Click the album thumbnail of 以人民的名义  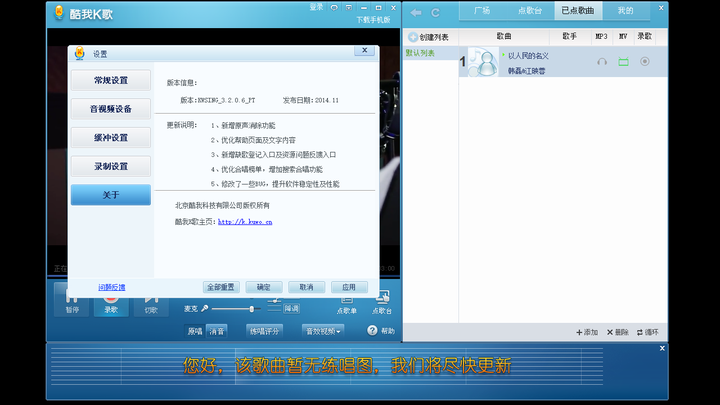[x=483, y=62]
